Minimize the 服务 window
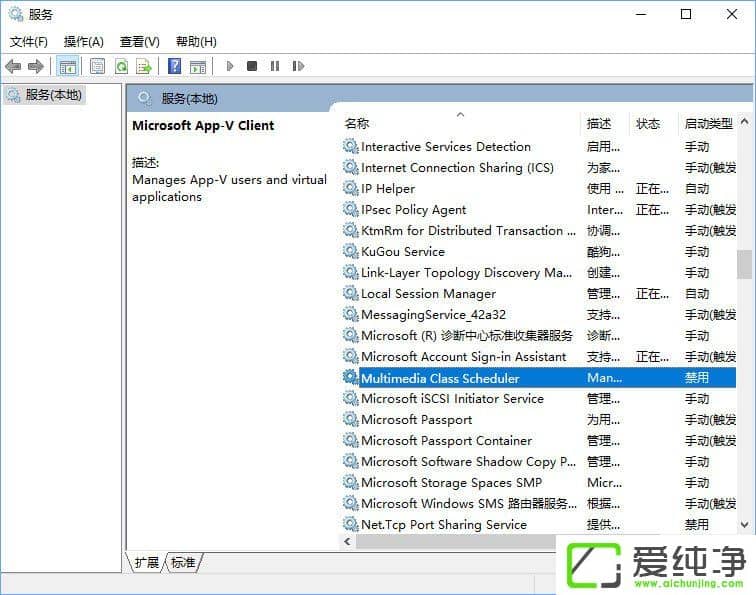 pos(641,14)
